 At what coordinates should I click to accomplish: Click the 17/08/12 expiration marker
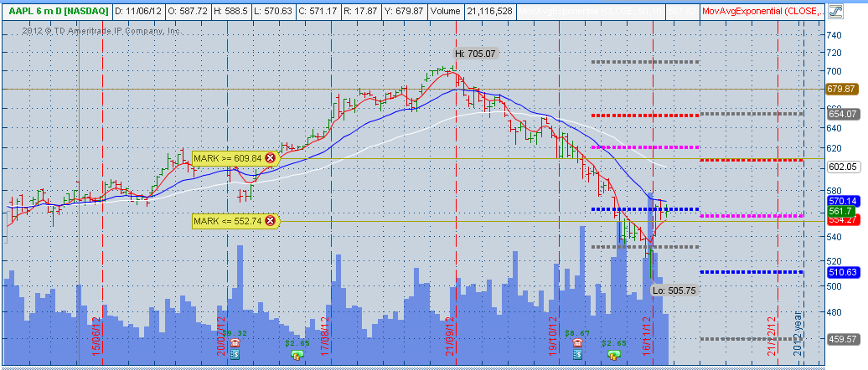[326, 337]
